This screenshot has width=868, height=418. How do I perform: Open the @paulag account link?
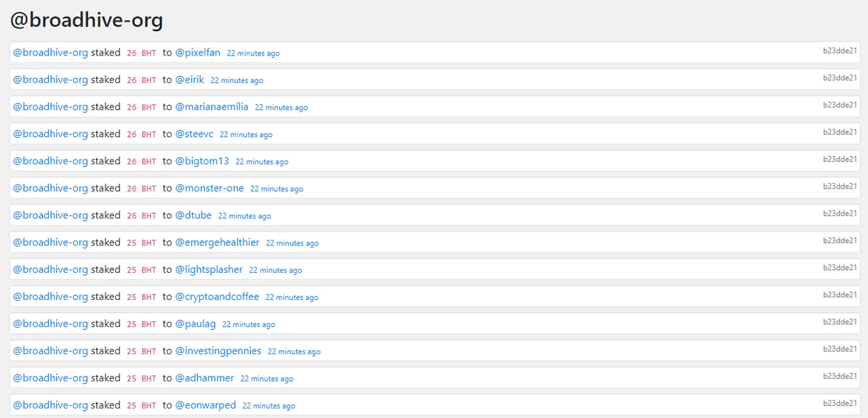(x=196, y=324)
